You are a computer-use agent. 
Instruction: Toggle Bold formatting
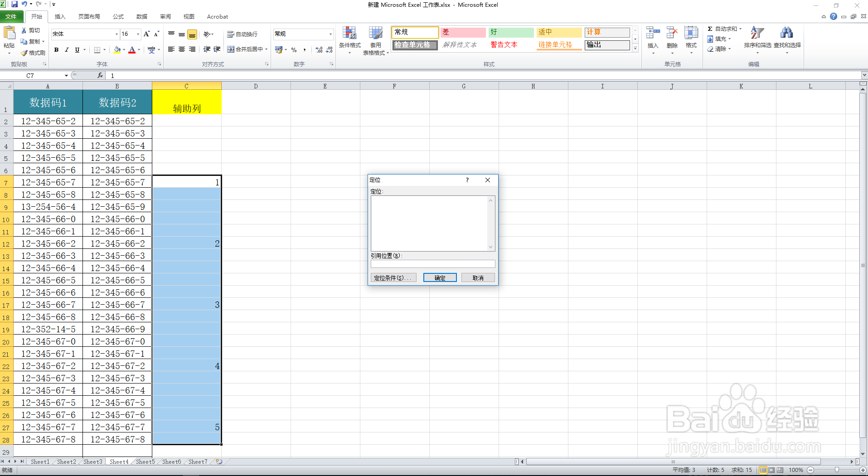tap(56, 50)
